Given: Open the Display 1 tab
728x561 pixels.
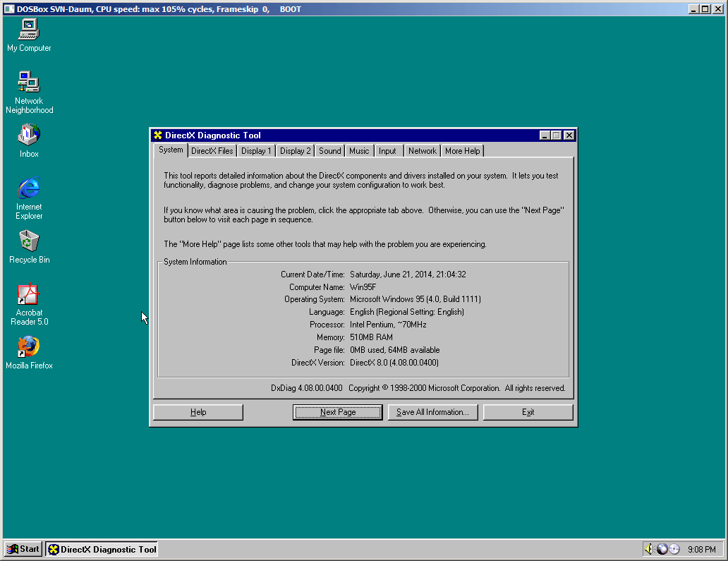Looking at the screenshot, I should point(256,151).
